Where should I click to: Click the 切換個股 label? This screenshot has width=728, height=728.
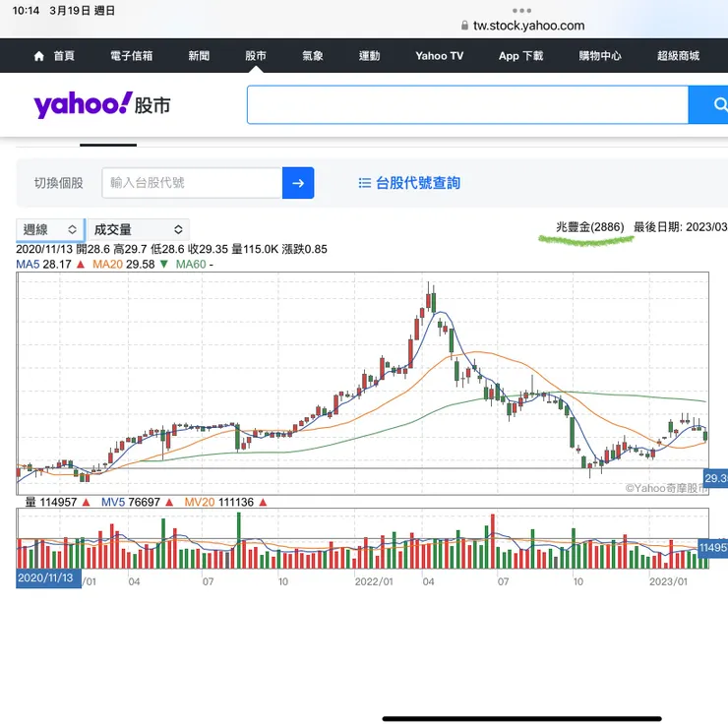tap(58, 183)
